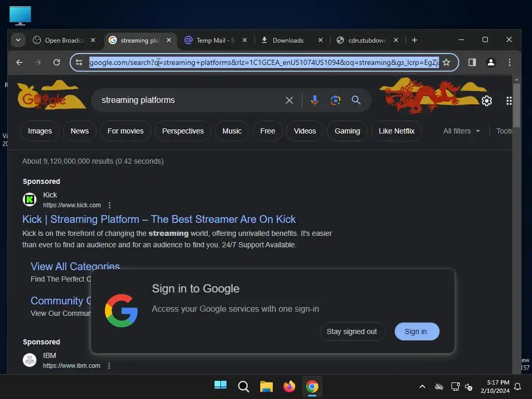Select the For movies filter chip
The width and height of the screenshot is (532, 399).
point(125,131)
